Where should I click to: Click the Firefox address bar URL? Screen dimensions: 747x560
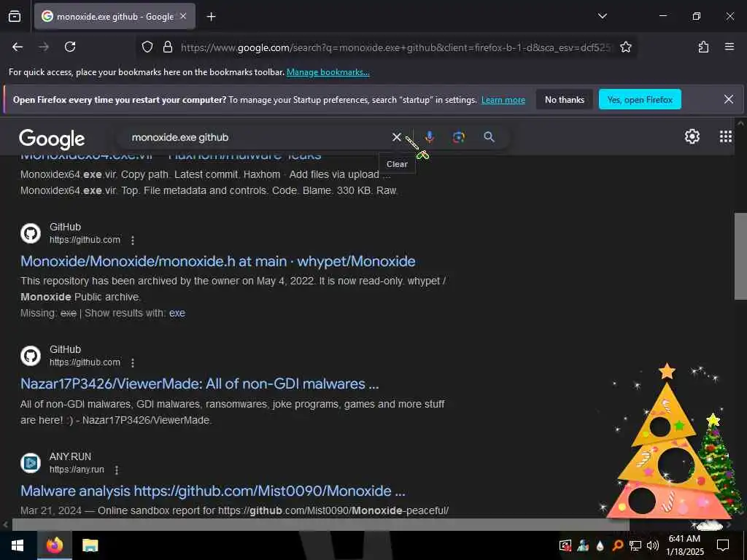click(395, 47)
